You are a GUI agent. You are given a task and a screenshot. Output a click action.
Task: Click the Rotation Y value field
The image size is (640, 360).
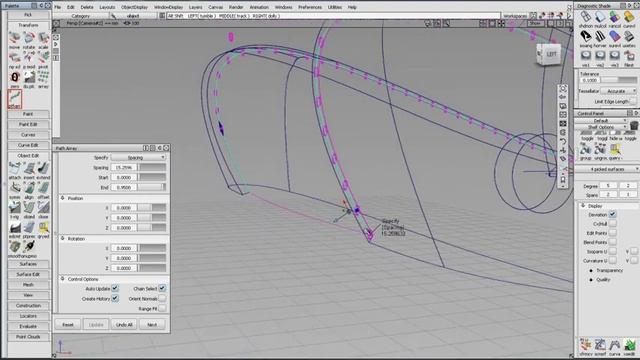pyautogui.click(x=124, y=258)
